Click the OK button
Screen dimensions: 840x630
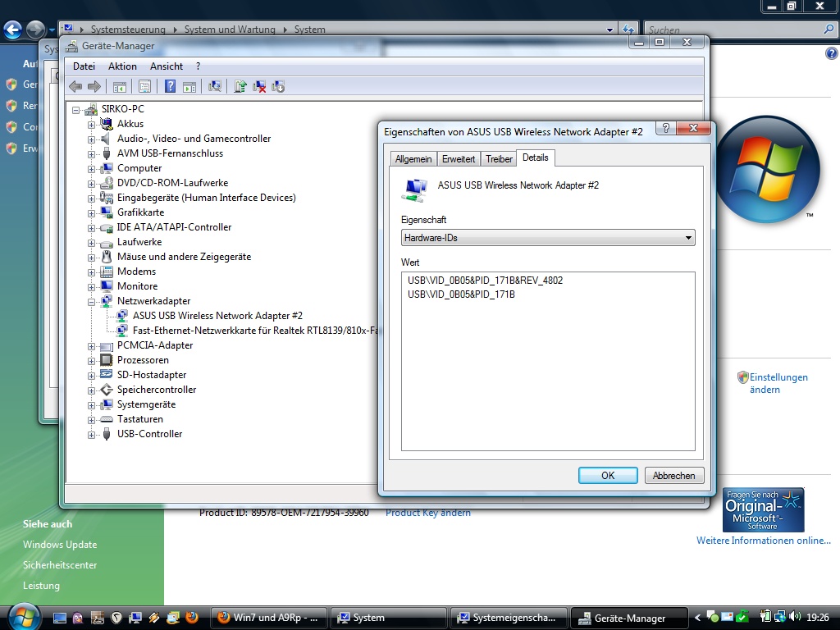coord(608,475)
